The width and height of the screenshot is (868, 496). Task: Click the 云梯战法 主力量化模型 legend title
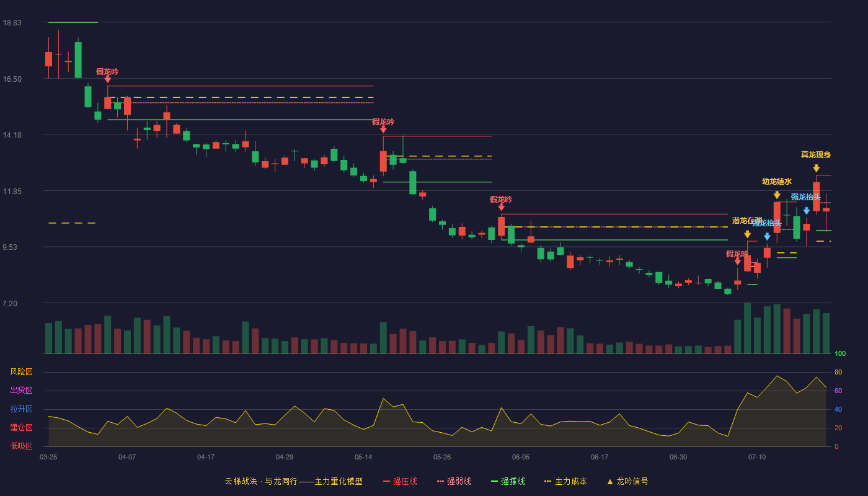pos(293,481)
